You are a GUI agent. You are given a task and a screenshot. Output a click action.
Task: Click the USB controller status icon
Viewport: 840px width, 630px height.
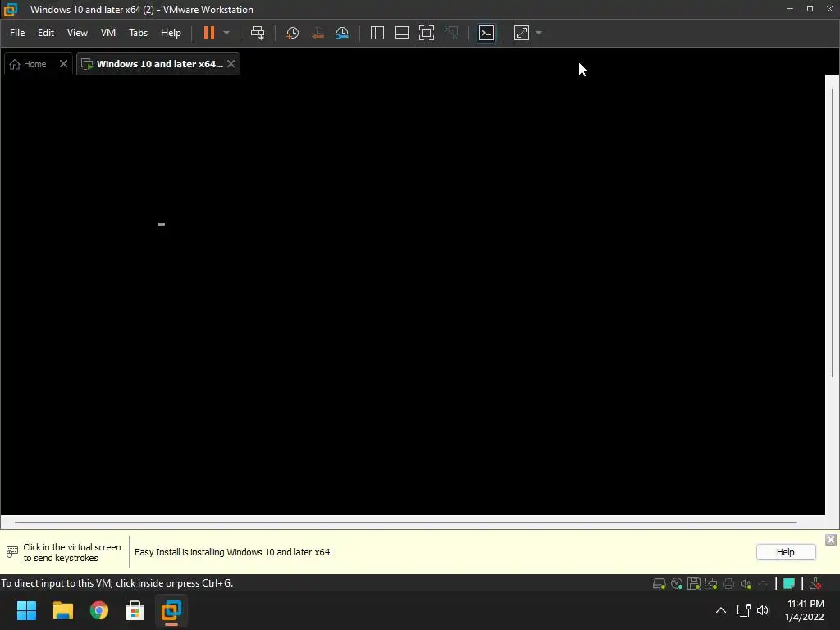click(x=763, y=583)
